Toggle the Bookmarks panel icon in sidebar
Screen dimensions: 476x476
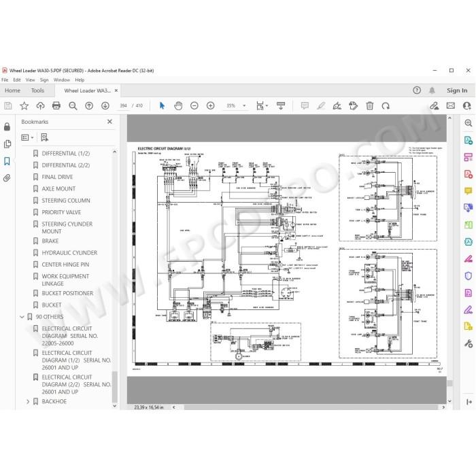point(7,161)
